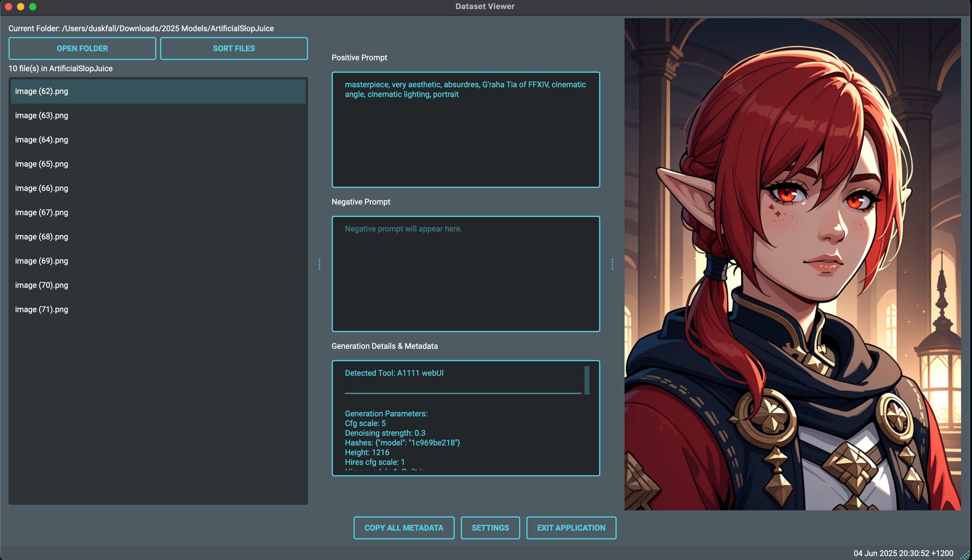972x560 pixels.
Task: Click the G'raha Tia image preview
Action: (x=792, y=264)
